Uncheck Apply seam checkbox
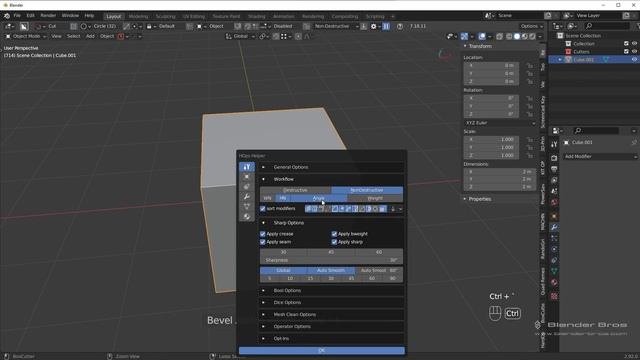 (x=263, y=242)
